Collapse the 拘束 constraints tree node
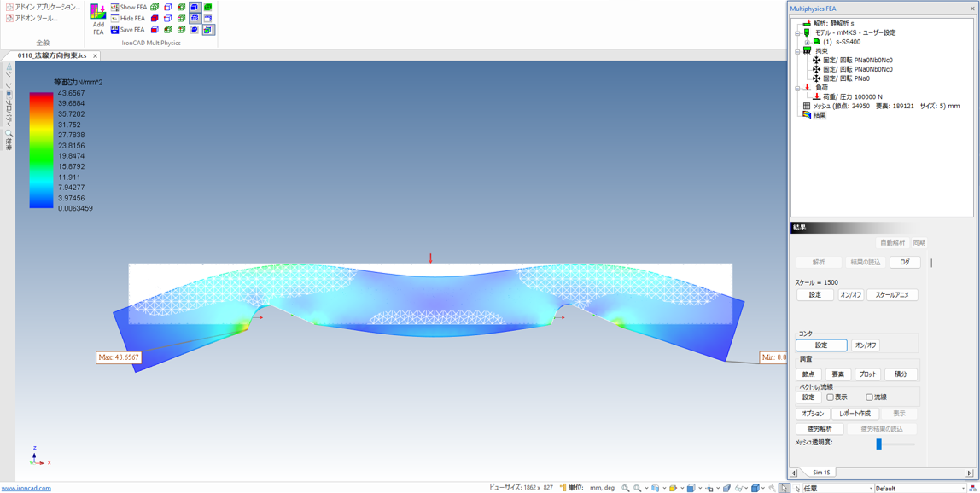The image size is (980, 493). (797, 51)
